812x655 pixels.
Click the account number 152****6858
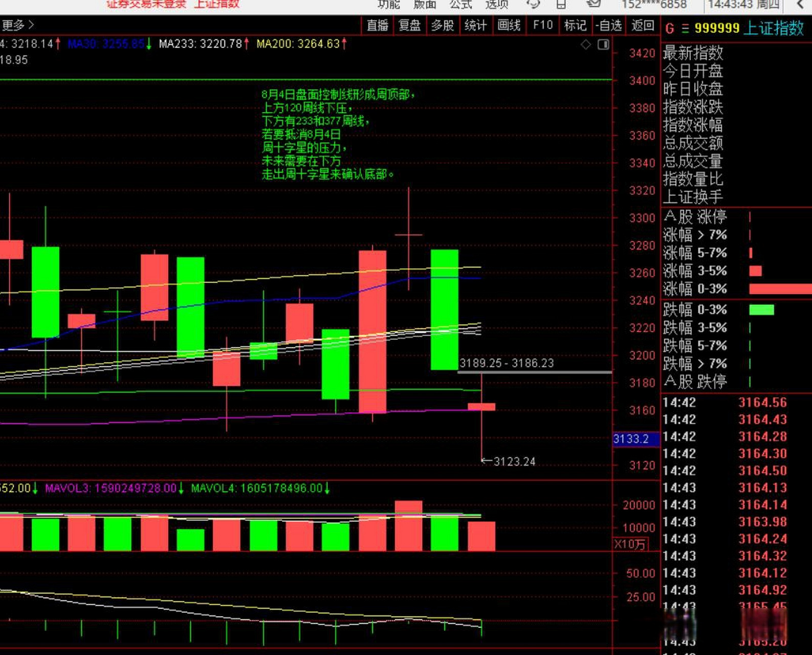tap(654, 5)
